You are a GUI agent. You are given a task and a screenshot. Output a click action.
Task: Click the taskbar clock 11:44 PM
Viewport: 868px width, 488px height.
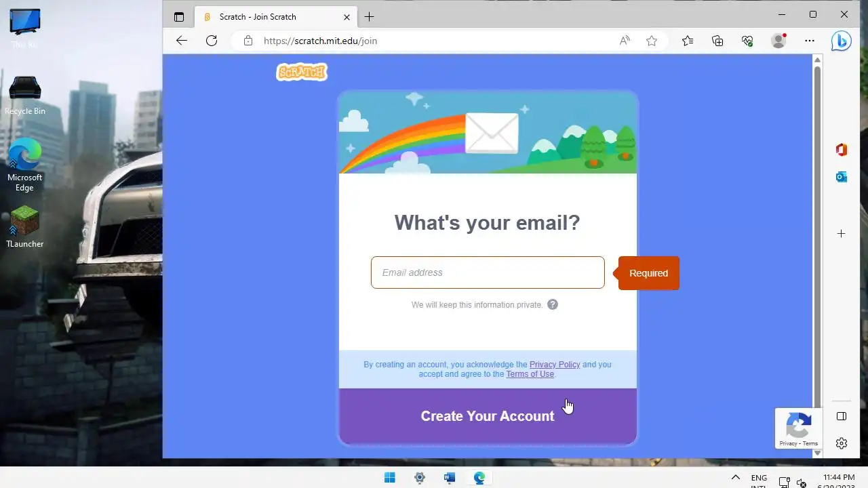pyautogui.click(x=838, y=477)
